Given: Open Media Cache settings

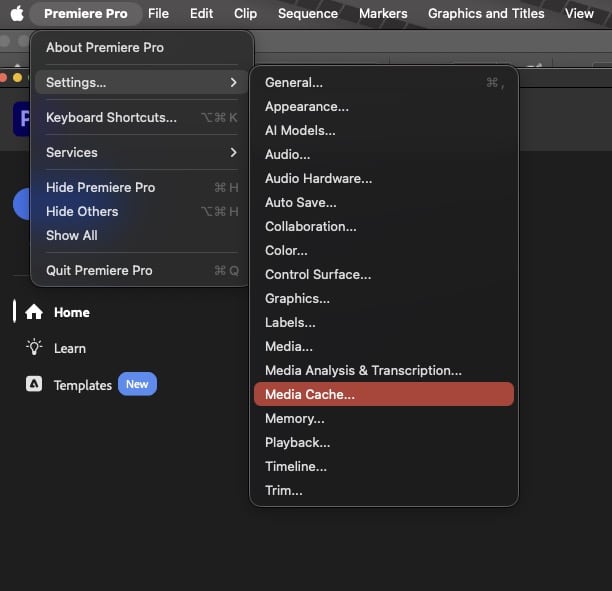Looking at the screenshot, I should tap(310, 395).
